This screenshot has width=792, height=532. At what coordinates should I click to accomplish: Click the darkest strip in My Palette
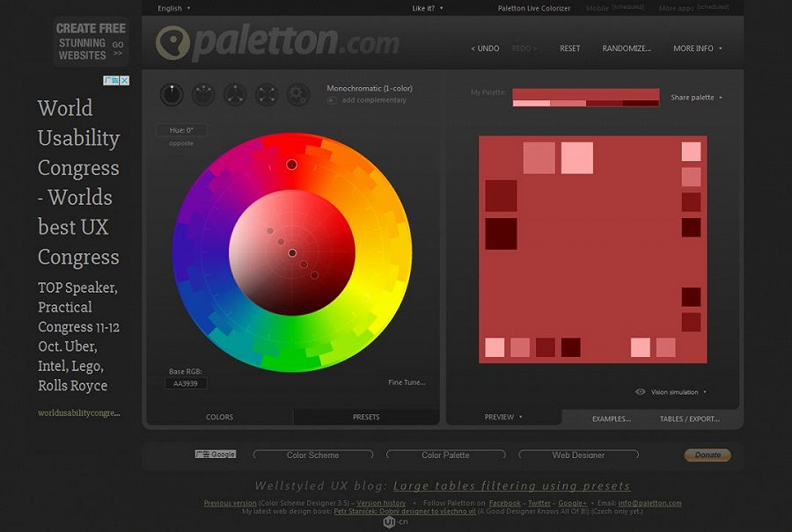click(x=641, y=104)
